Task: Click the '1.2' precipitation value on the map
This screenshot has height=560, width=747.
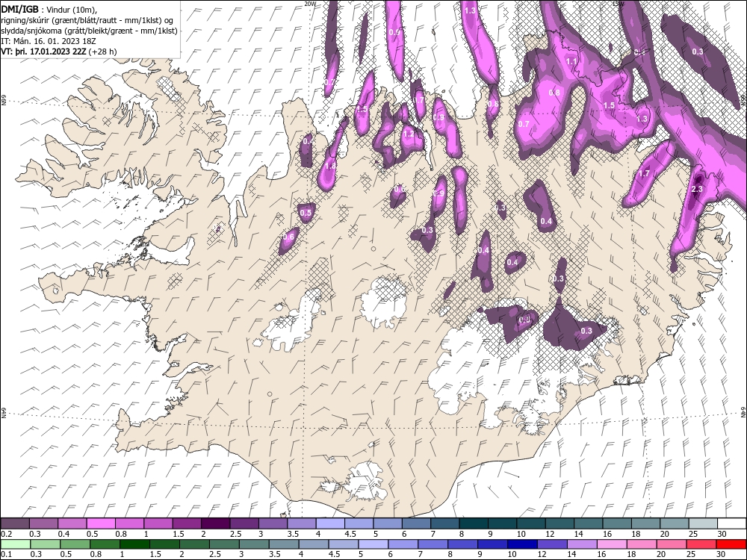Action: [409, 134]
